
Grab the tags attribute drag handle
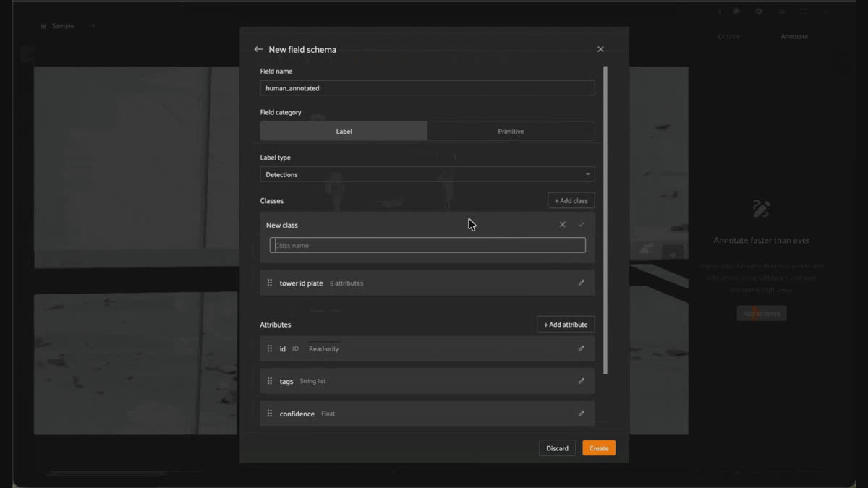point(270,381)
